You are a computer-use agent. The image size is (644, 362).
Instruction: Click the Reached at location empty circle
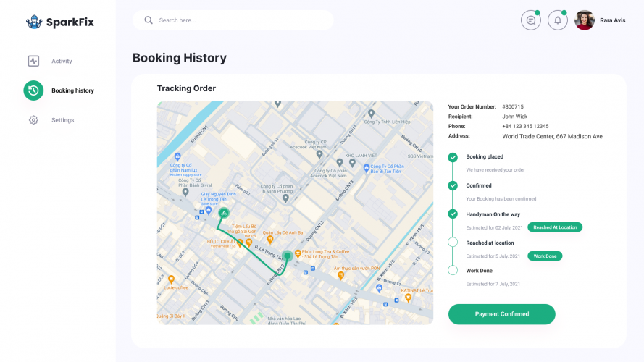pos(453,242)
